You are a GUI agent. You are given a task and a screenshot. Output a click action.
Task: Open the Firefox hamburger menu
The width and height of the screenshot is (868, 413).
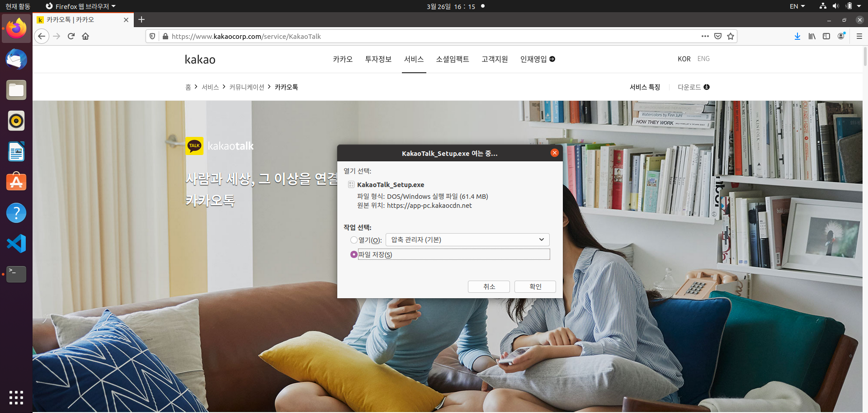pyautogui.click(x=859, y=36)
